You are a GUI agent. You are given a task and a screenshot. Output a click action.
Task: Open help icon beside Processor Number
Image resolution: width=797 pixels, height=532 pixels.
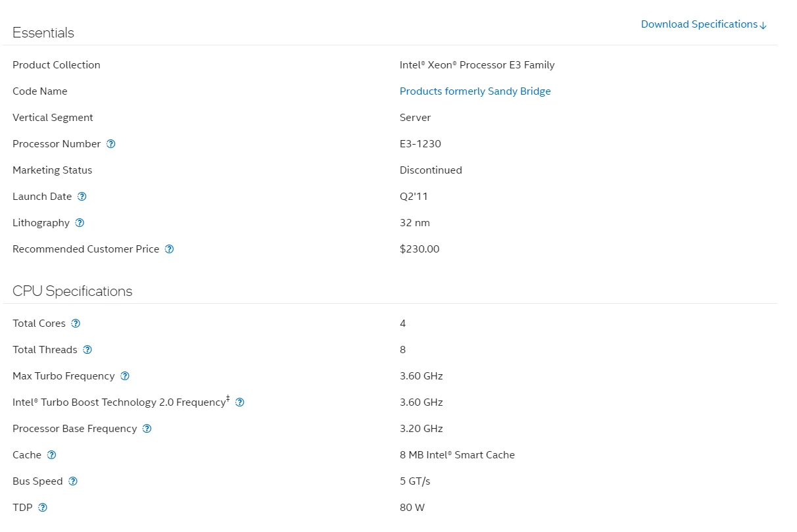[110, 144]
